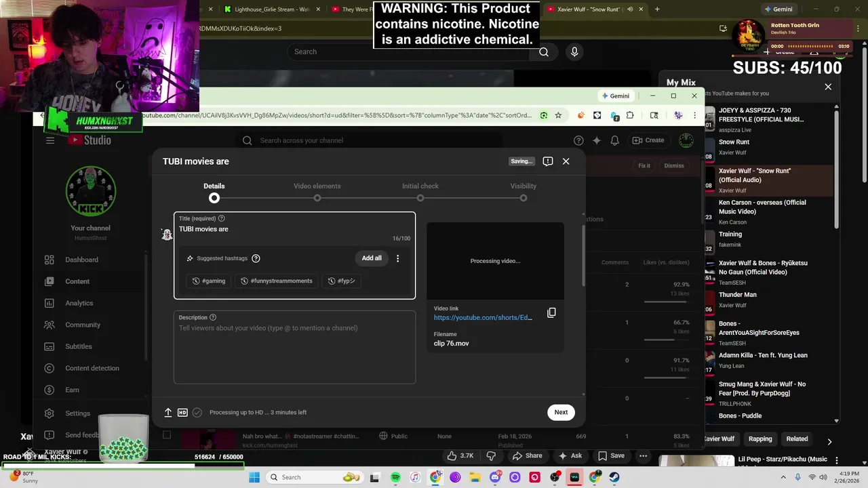Viewport: 868px width, 488px height.
Task: Go to the Initial check step
Action: 420,192
